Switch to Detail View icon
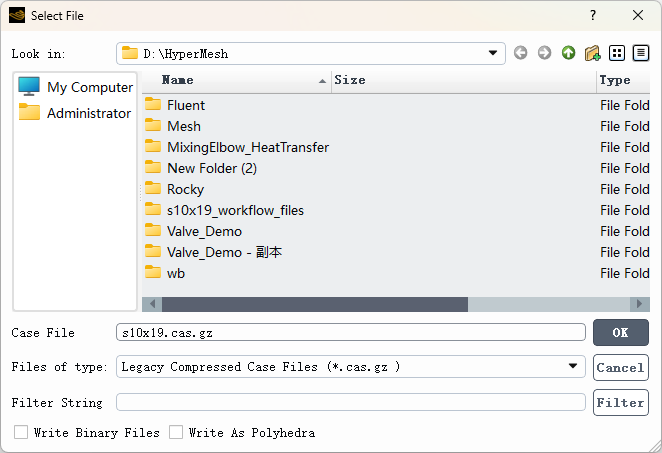Viewport: 662px width, 453px height. 641,53
